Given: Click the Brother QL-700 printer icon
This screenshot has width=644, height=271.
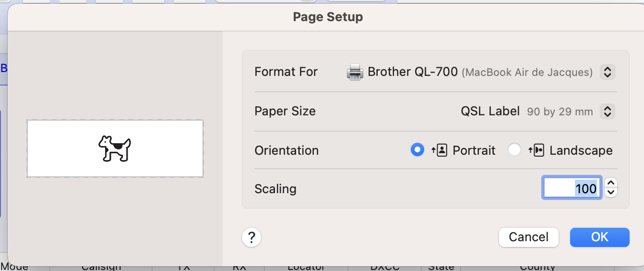Looking at the screenshot, I should 355,72.
